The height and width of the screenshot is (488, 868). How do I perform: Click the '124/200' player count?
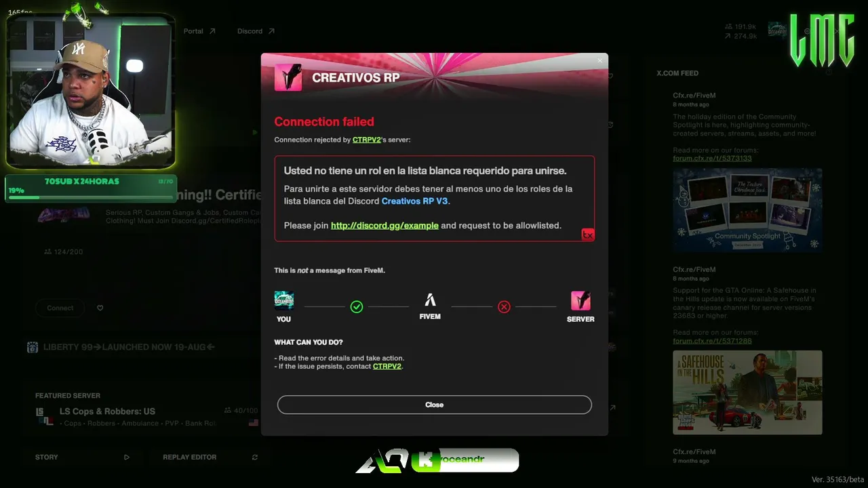63,252
